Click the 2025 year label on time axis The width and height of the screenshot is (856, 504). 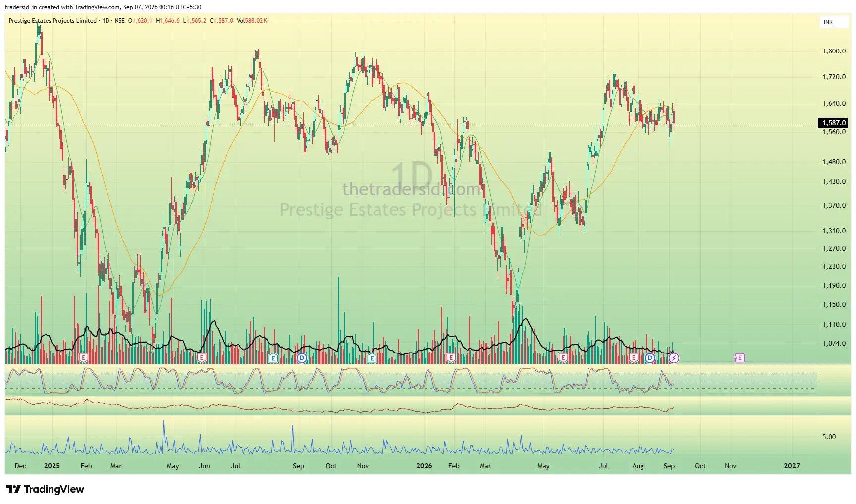(52, 466)
